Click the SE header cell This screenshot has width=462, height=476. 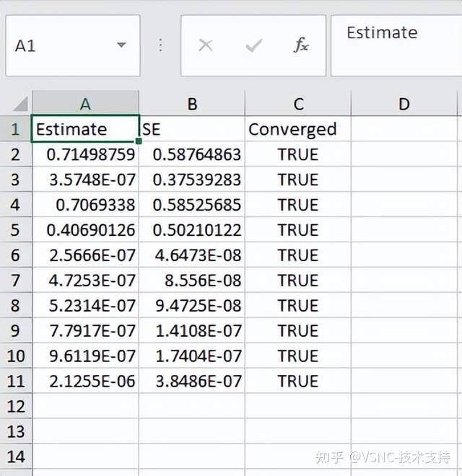tap(192, 129)
